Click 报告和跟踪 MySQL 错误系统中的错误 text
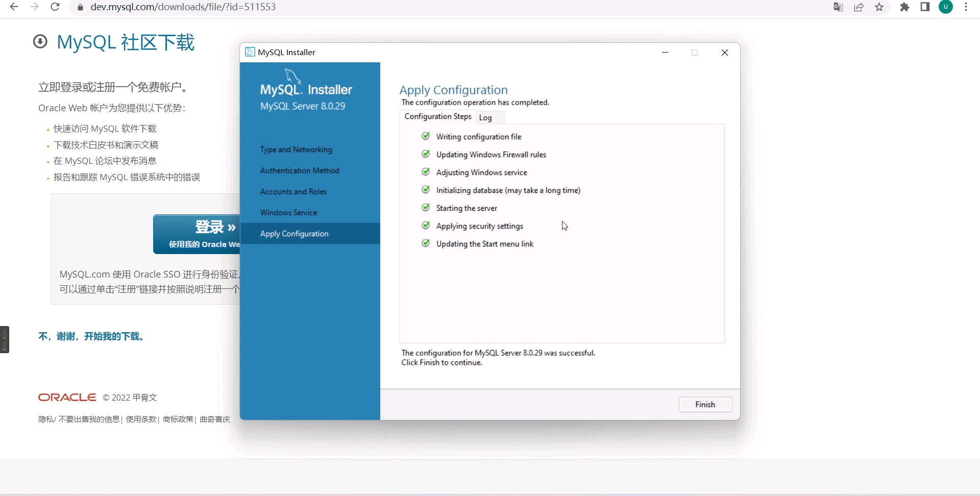980x496 pixels. (x=127, y=178)
